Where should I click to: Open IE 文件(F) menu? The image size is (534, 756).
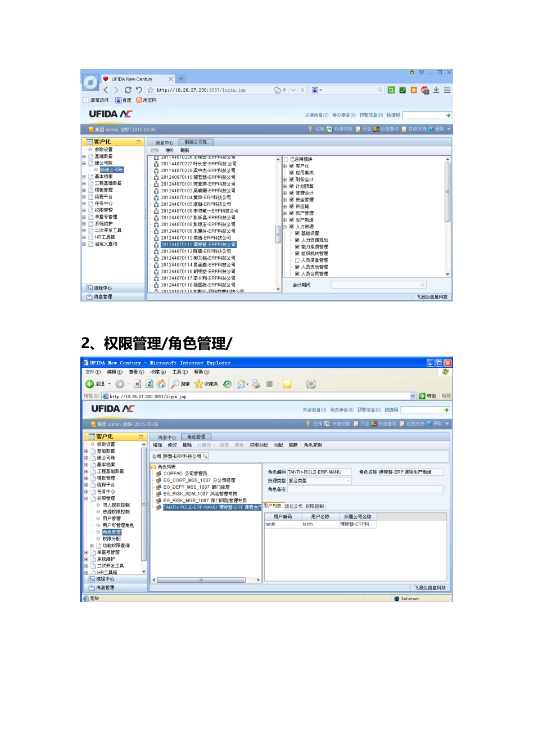coord(93,372)
